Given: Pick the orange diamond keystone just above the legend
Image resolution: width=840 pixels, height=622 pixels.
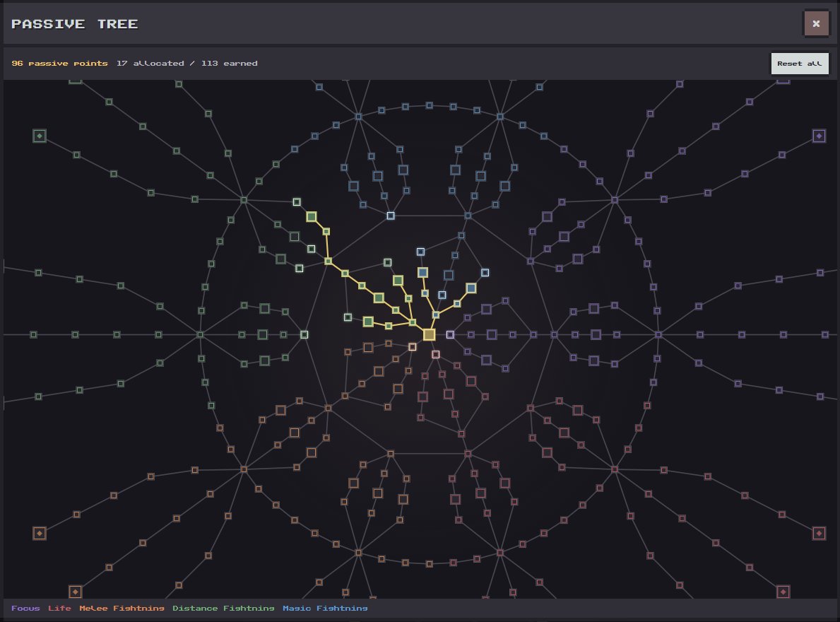Looking at the screenshot, I should (x=75, y=592).
